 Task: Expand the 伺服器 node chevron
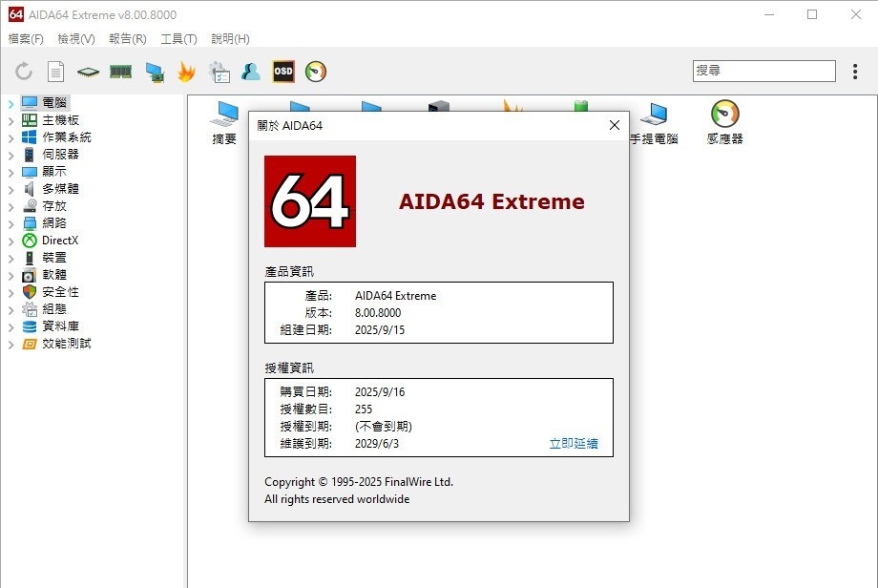click(x=10, y=156)
